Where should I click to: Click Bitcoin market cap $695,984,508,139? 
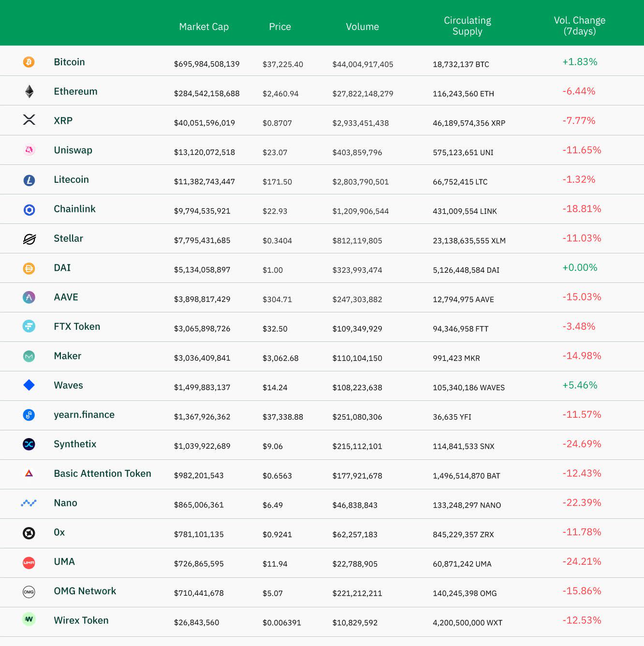tap(206, 64)
